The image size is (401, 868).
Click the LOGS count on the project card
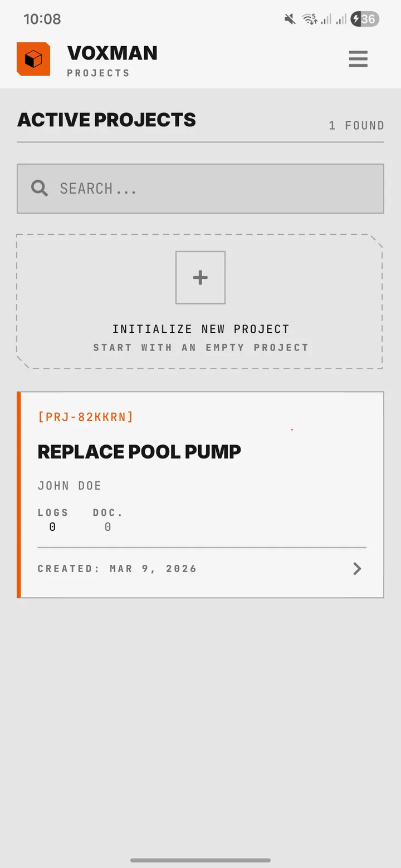pyautogui.click(x=53, y=519)
